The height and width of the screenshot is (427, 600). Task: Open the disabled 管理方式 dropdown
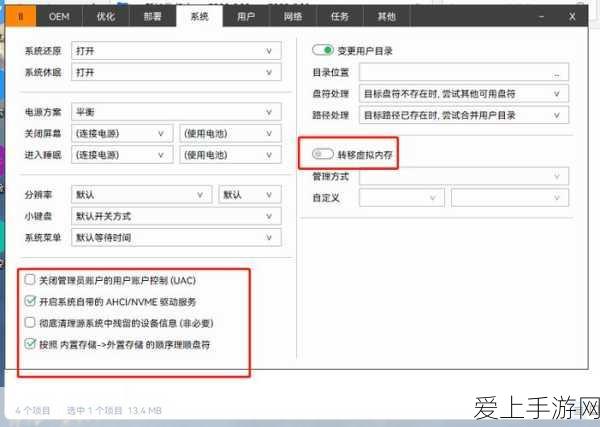pos(464,176)
